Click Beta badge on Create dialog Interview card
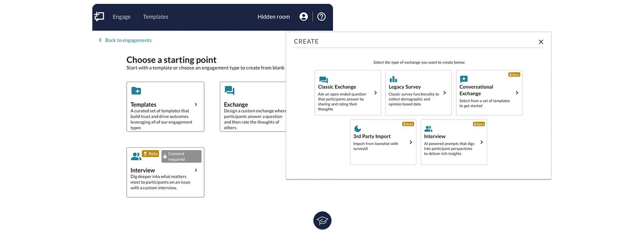644x247 pixels. coord(479,124)
